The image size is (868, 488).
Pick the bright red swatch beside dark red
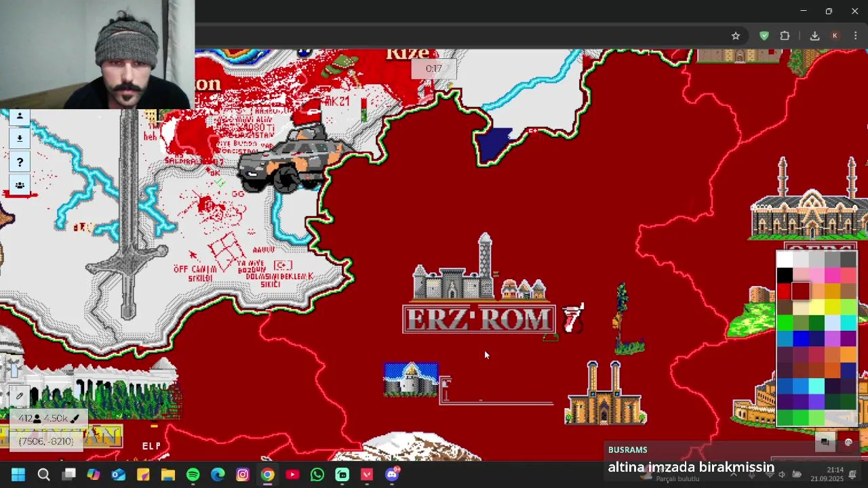coord(785,291)
